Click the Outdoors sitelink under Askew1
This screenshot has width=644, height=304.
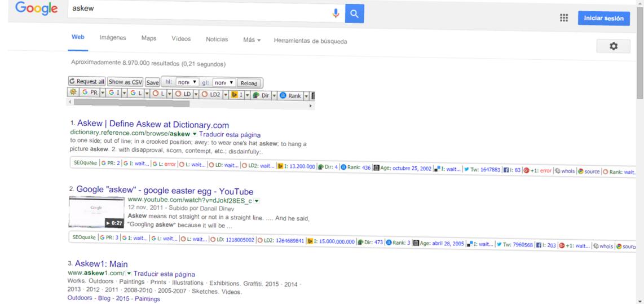pos(80,298)
